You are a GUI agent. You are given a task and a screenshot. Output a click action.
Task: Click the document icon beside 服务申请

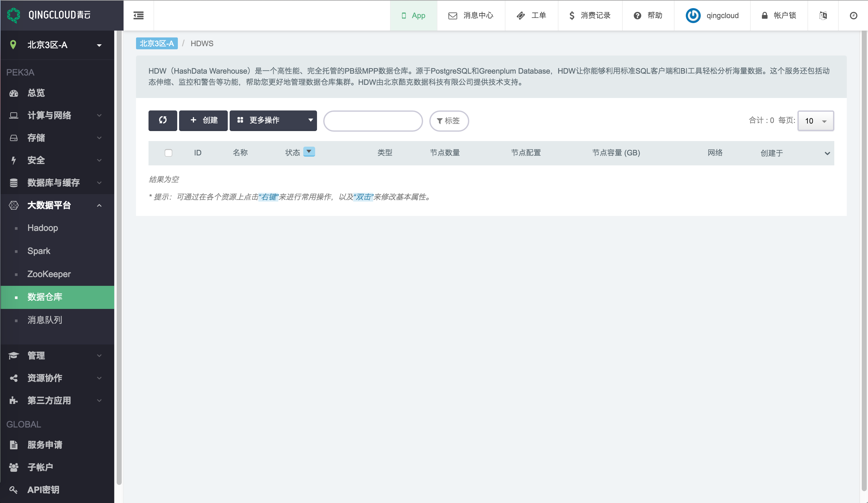tap(14, 445)
